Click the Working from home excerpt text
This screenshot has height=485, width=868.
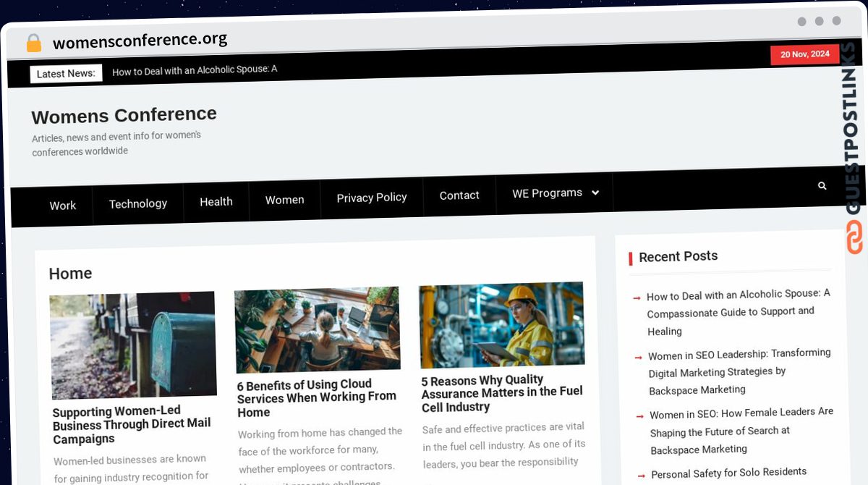[x=320, y=456]
